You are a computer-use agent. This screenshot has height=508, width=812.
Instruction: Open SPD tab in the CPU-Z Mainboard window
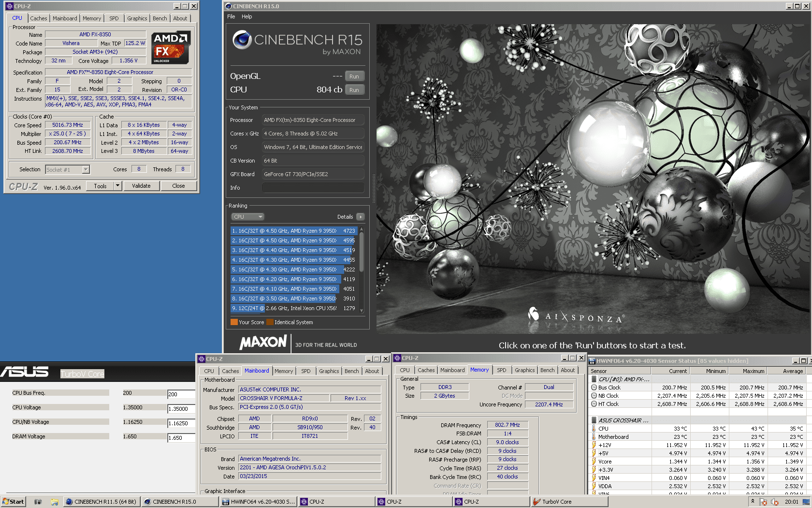(x=306, y=371)
